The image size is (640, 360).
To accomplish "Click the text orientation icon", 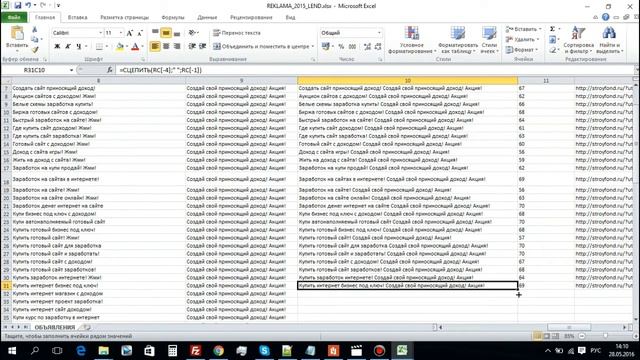I will click(x=192, y=32).
